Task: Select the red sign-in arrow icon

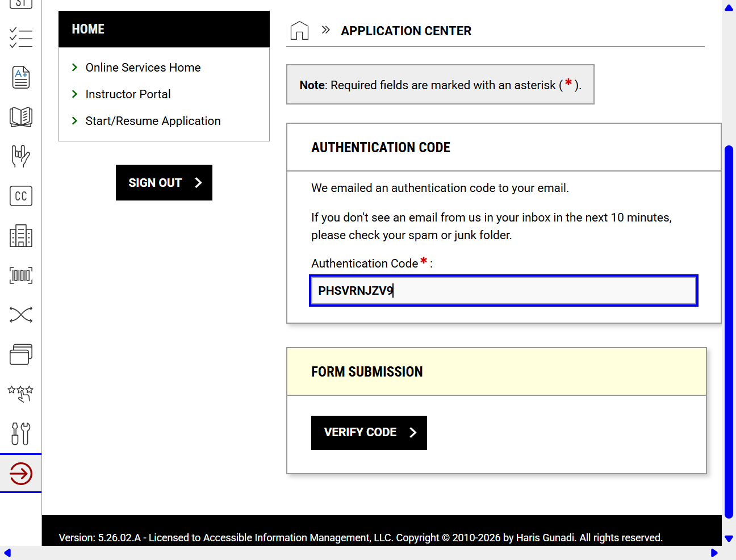Action: click(21, 474)
